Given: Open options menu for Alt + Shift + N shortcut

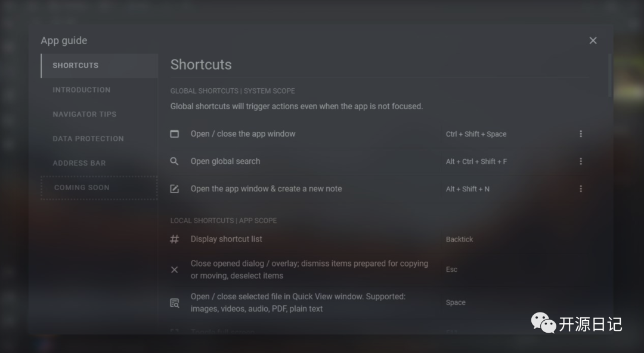Looking at the screenshot, I should click(581, 189).
